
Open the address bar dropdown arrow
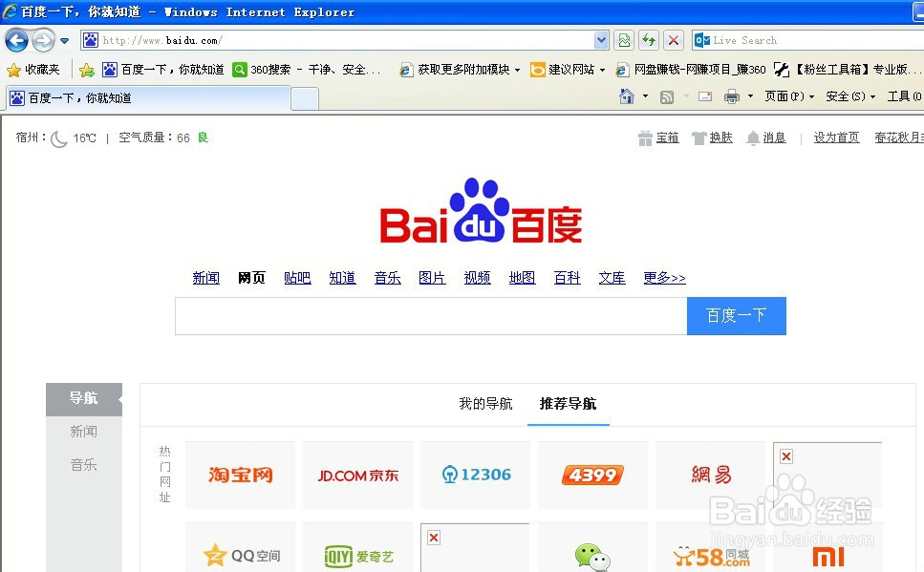pyautogui.click(x=600, y=40)
